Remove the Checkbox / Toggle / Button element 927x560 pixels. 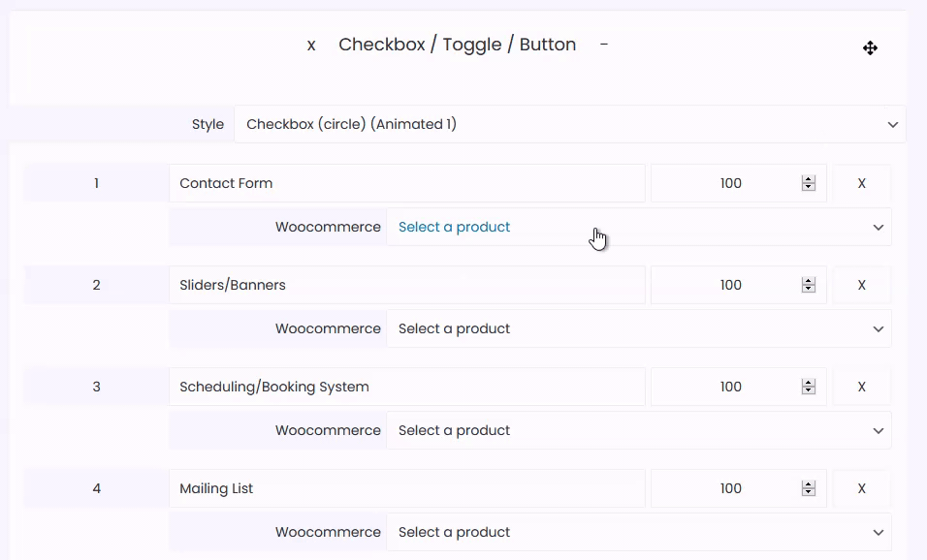[311, 46]
